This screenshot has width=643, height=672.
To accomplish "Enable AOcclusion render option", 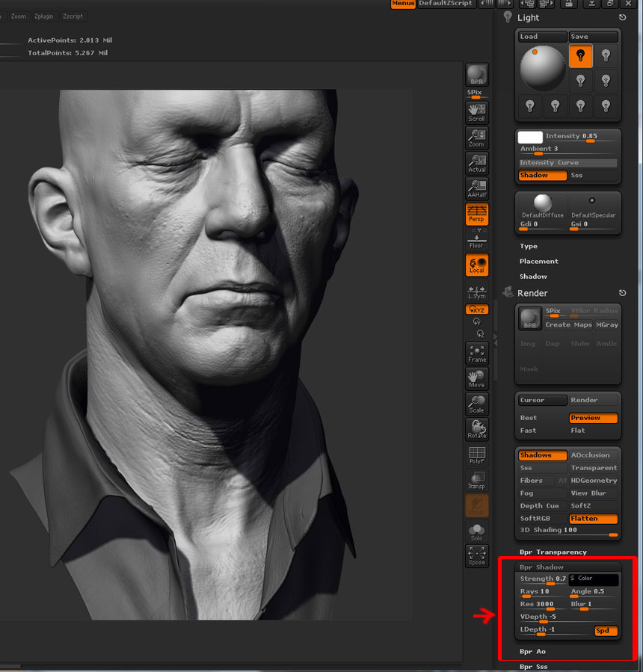I will [593, 455].
